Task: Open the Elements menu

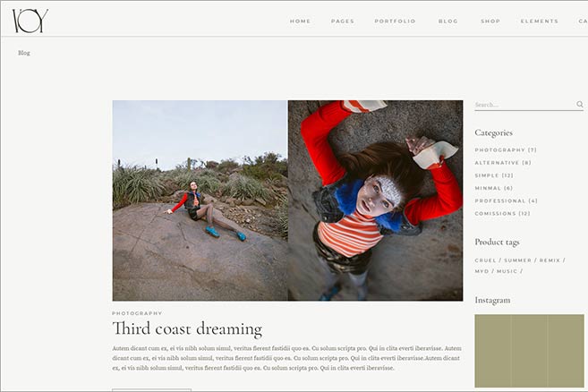Action: click(540, 21)
